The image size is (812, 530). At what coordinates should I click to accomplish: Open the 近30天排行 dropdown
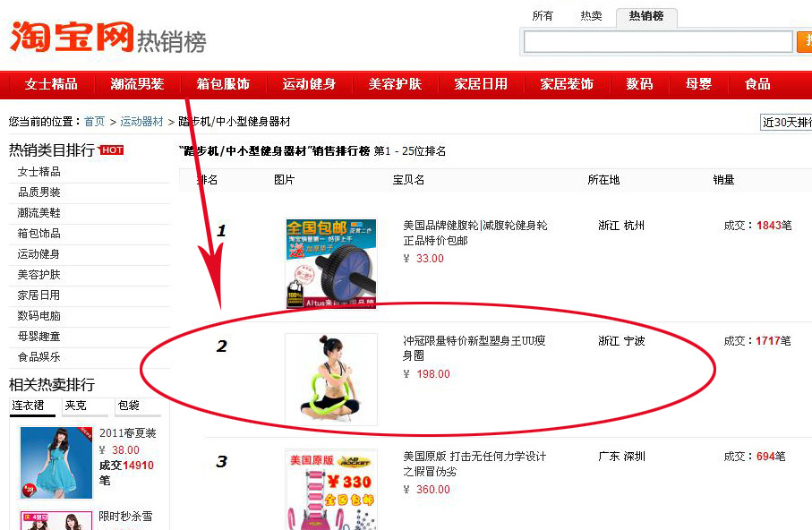(x=786, y=123)
